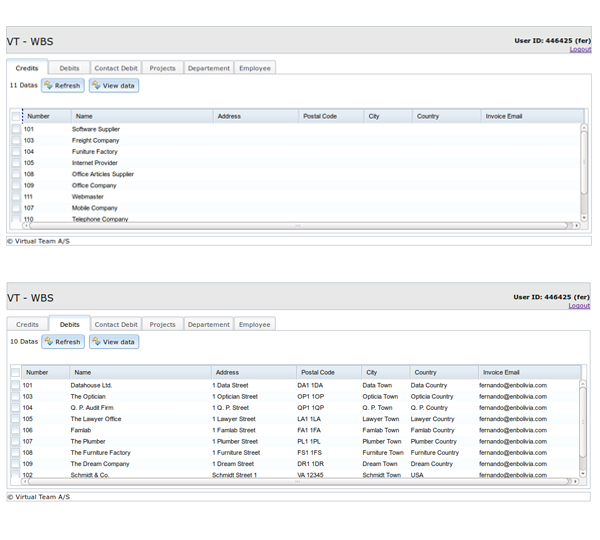Sort Debits table by Country column

[x=444, y=372]
